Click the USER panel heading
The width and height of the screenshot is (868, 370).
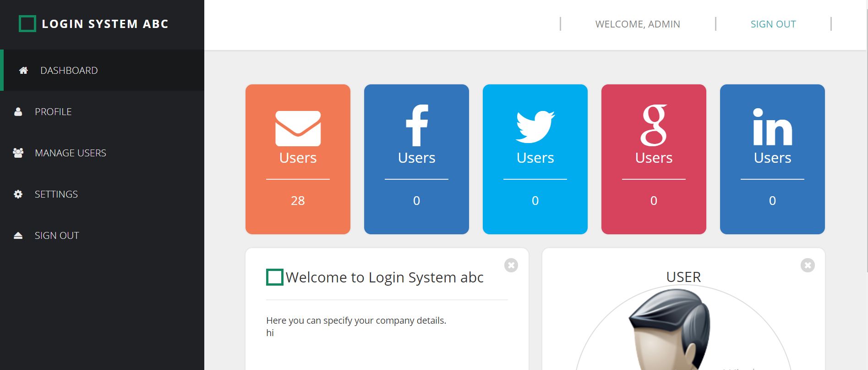tap(683, 277)
